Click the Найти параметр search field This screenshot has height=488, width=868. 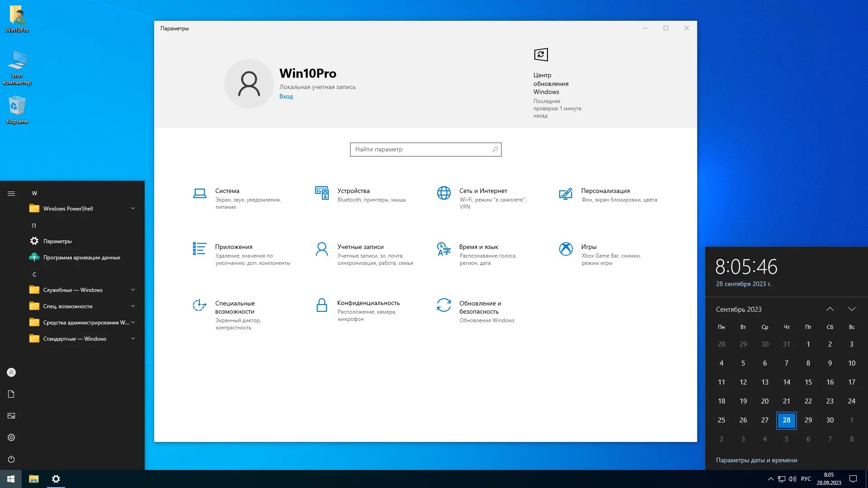(420, 150)
